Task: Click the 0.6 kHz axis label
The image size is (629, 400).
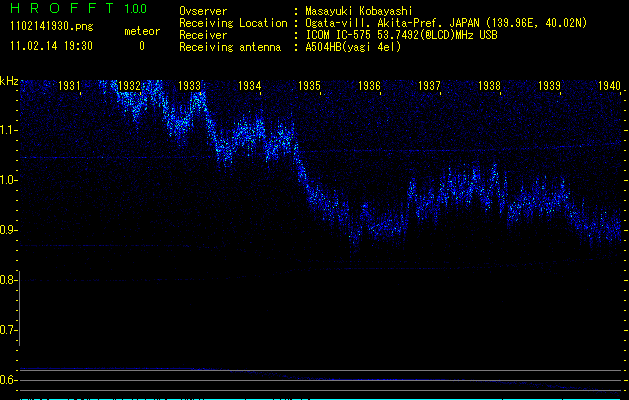Action: point(8,380)
